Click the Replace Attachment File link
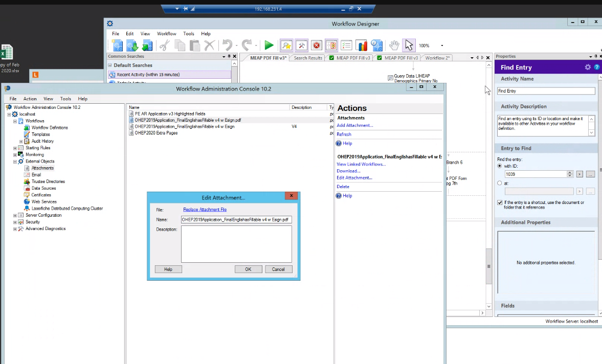Screen dimensions: 602x364 tap(205, 210)
